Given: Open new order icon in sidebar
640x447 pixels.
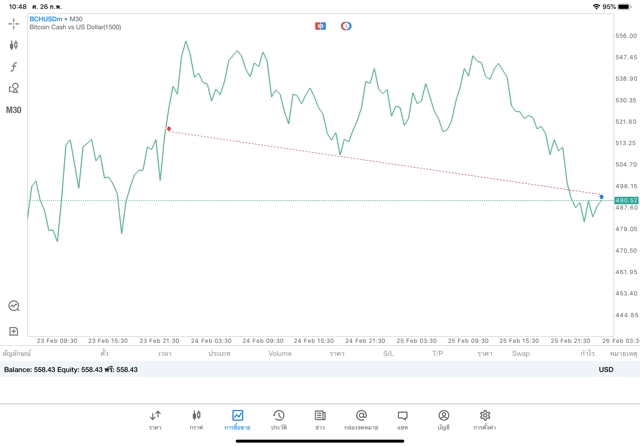Looking at the screenshot, I should [x=14, y=331].
